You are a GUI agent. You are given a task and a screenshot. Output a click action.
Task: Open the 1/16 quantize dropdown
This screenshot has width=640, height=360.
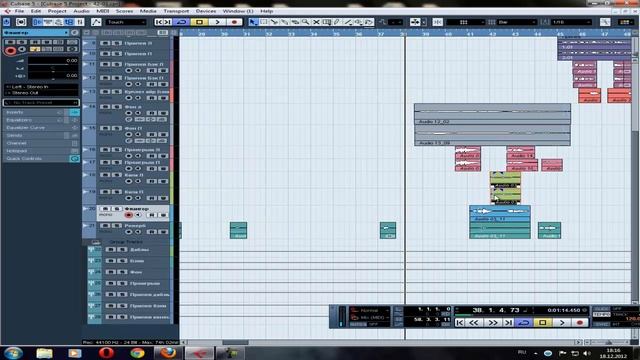tap(571, 22)
